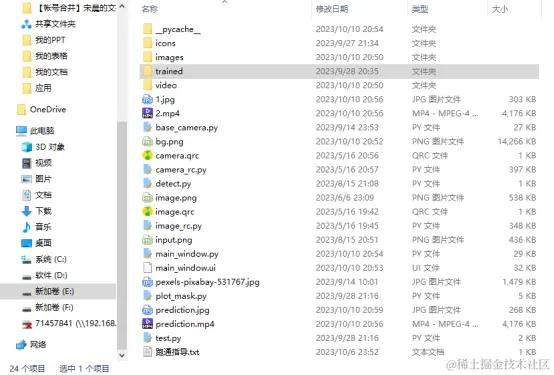The height and width of the screenshot is (375, 554).
Task: Click the image.png file icon
Action: point(147,198)
